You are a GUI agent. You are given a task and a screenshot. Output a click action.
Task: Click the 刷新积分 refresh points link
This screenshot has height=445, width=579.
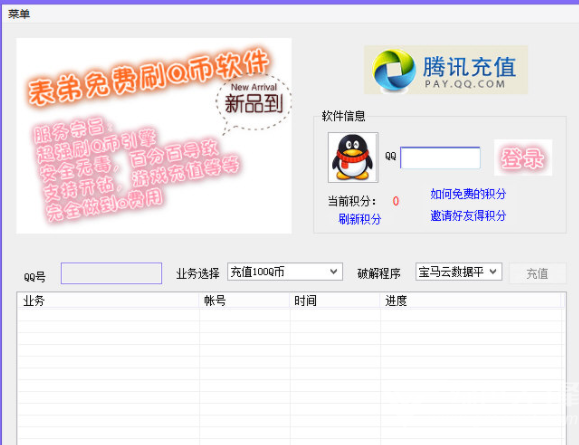coord(360,219)
